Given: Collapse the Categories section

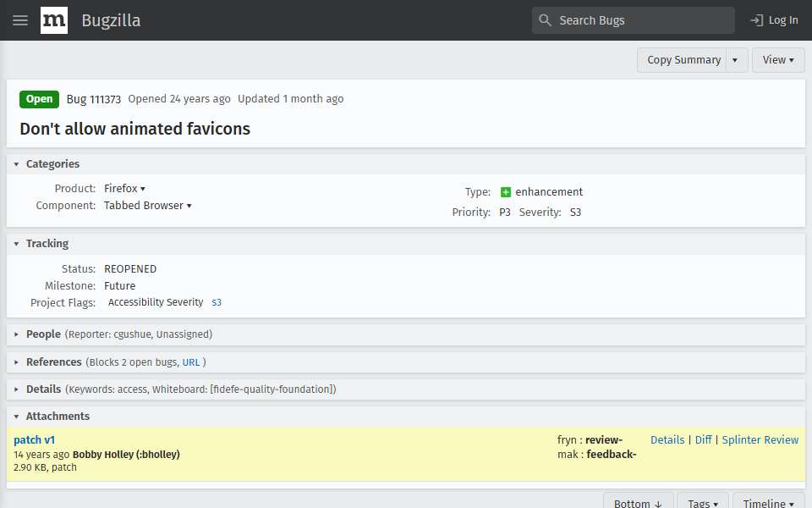Looking at the screenshot, I should click(x=16, y=163).
